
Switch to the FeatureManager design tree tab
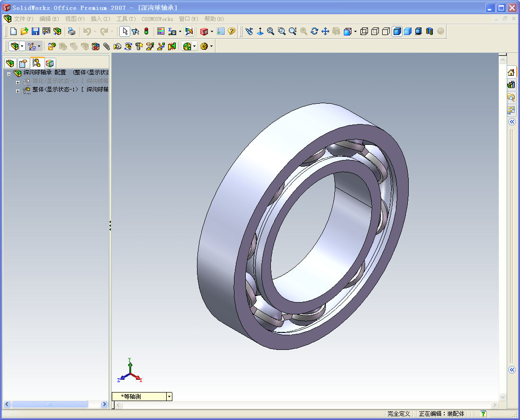tap(10, 63)
